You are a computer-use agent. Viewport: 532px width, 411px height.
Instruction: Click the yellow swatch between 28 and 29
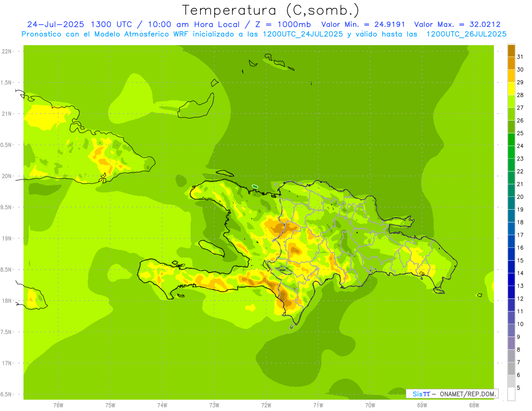point(511,89)
